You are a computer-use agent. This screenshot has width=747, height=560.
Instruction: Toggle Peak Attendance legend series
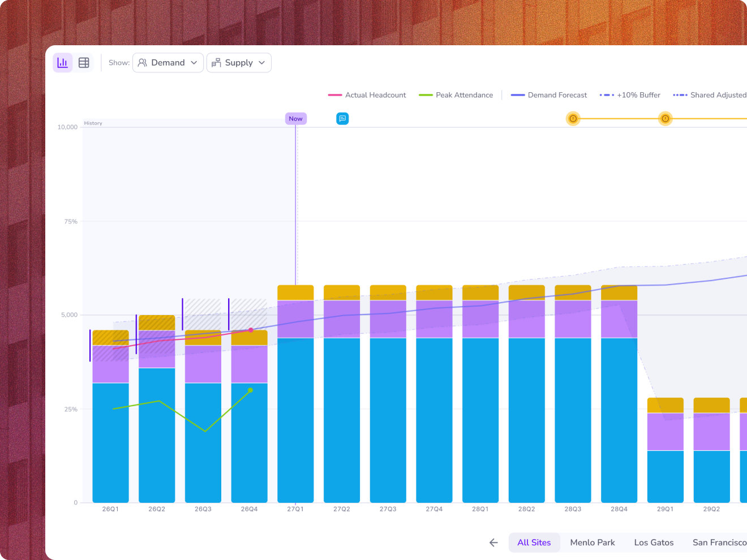point(456,95)
